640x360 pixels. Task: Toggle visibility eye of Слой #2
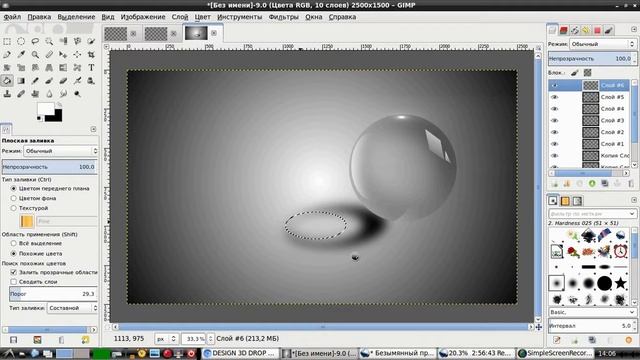pyautogui.click(x=554, y=132)
